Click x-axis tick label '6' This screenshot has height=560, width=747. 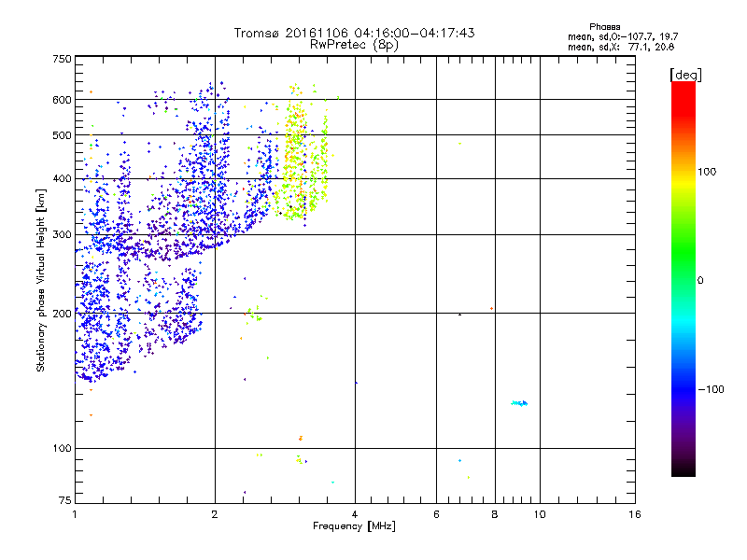tap(436, 514)
